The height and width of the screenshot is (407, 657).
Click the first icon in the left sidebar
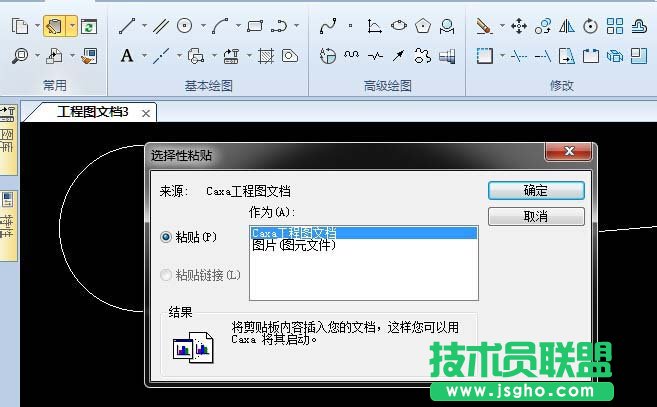(8, 114)
